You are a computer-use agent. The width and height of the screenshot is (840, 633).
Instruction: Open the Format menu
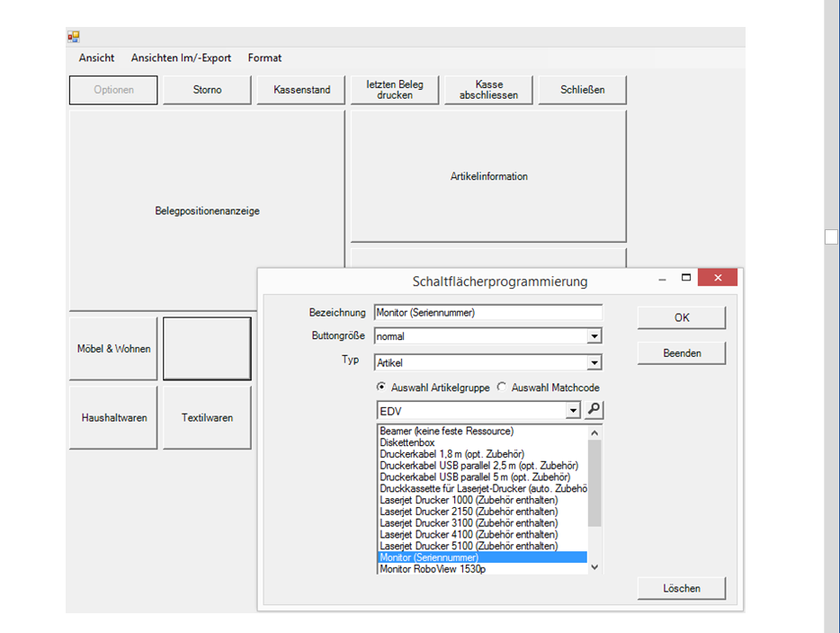(264, 58)
